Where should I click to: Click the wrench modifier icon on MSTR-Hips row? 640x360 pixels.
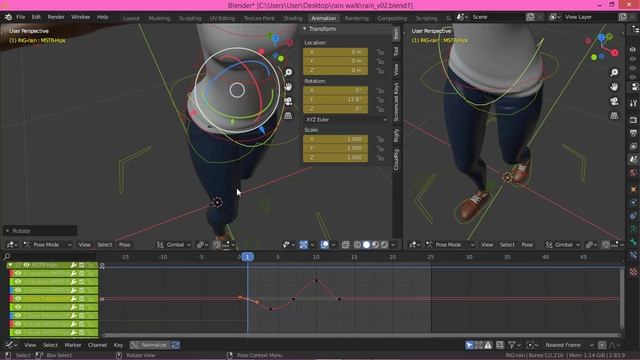point(73,265)
